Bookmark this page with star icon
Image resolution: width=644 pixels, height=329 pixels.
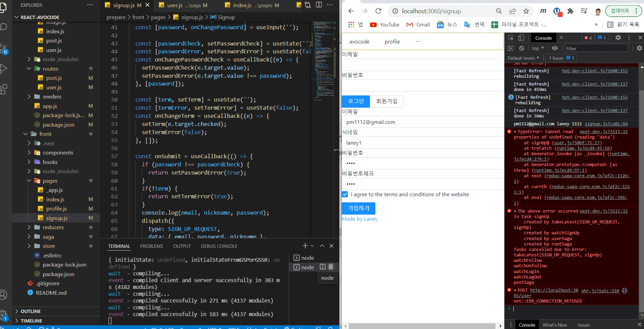[526, 11]
